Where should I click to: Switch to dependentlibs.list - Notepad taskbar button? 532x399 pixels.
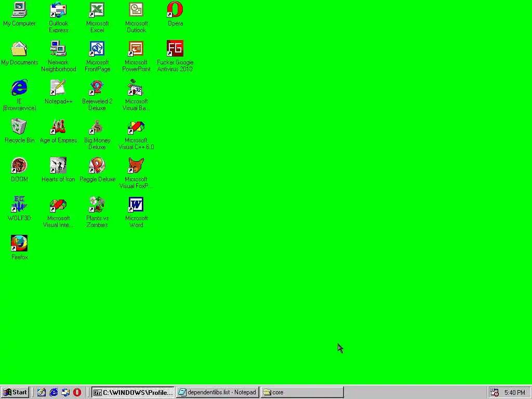coord(218,392)
